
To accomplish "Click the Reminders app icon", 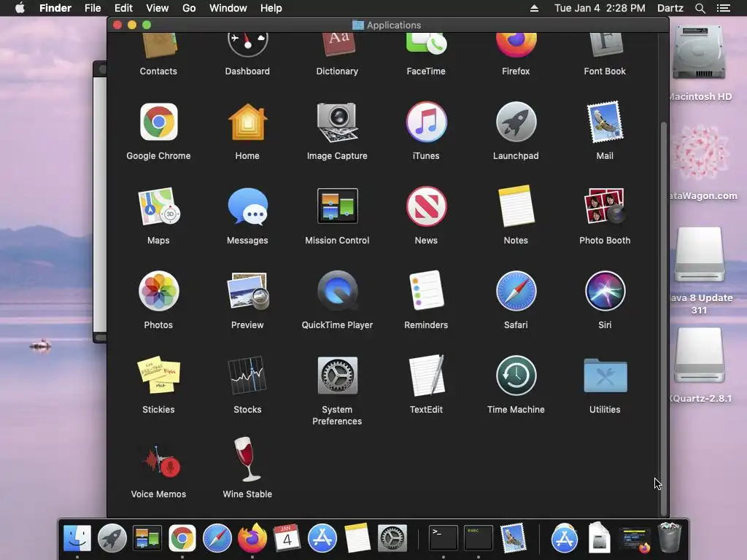I will click(x=426, y=290).
